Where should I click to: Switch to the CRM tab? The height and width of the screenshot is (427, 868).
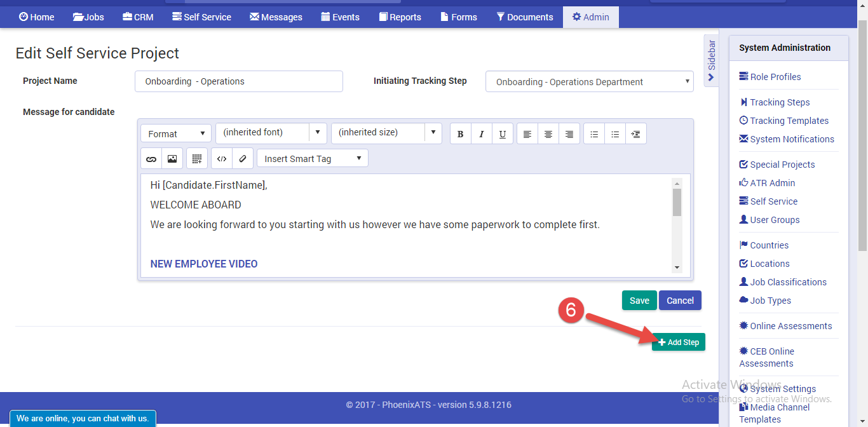139,17
